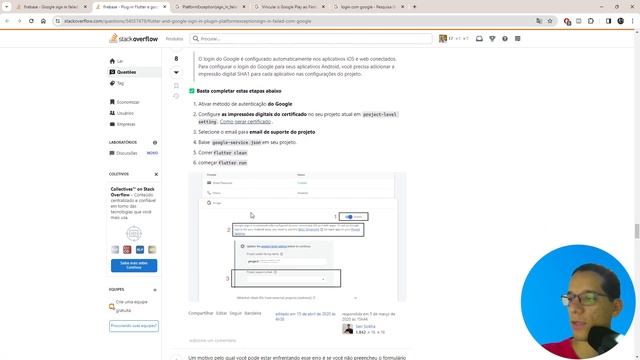Image resolution: width=640 pixels, height=360 pixels.
Task: Click the blue NLP collective icon
Action: pos(140,249)
